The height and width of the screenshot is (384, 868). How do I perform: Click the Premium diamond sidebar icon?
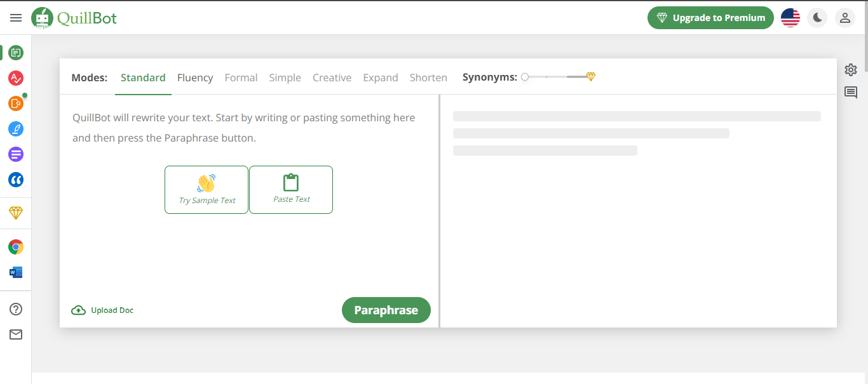[x=16, y=213]
